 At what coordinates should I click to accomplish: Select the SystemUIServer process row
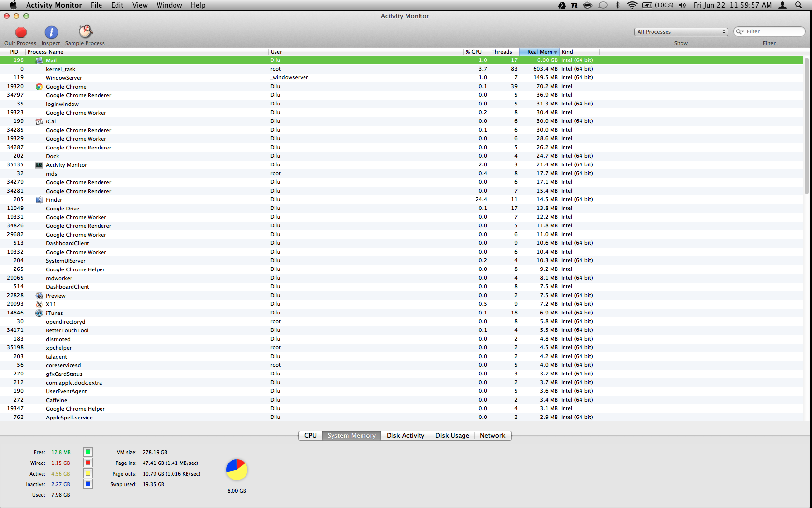pos(402,261)
